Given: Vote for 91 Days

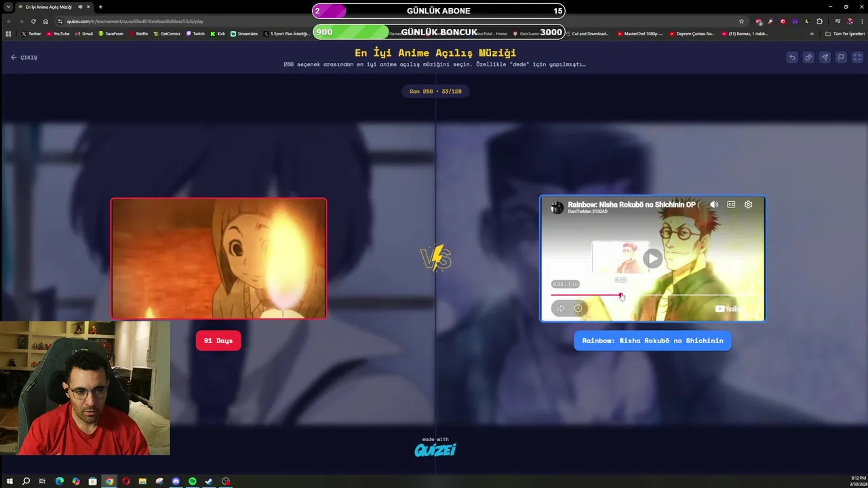Looking at the screenshot, I should pos(218,341).
